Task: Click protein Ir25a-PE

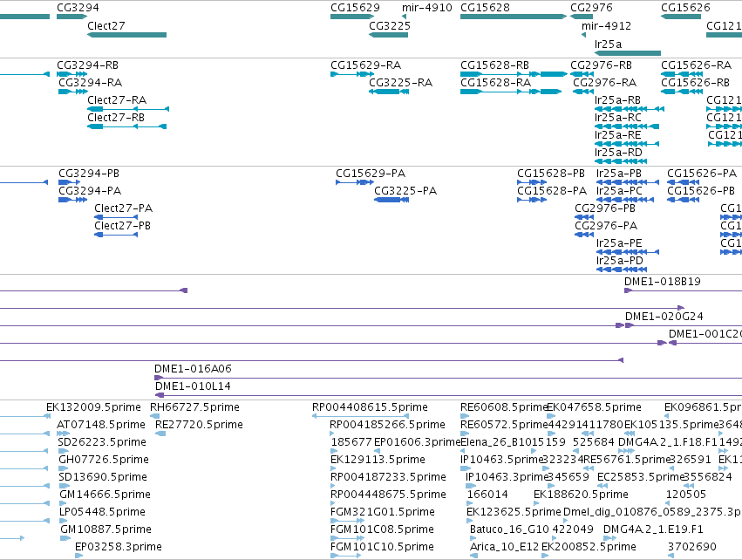Action: [x=619, y=243]
